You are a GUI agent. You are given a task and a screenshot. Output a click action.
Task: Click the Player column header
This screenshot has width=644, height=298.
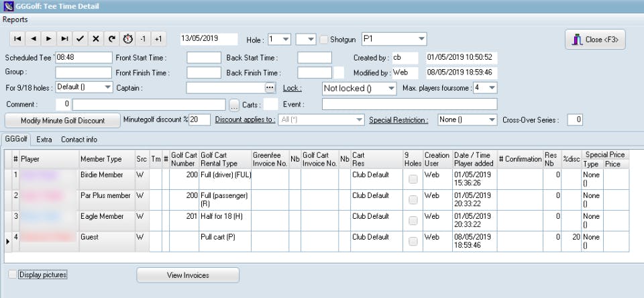point(49,159)
